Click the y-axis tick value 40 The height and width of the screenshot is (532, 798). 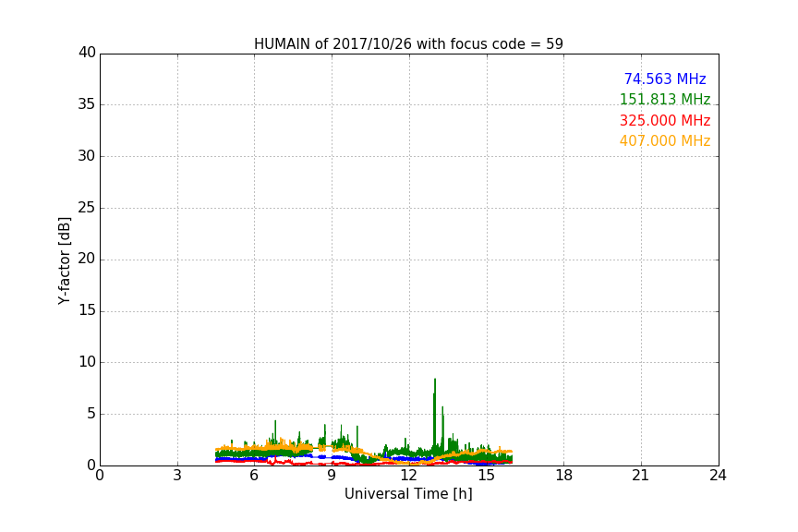point(87,53)
